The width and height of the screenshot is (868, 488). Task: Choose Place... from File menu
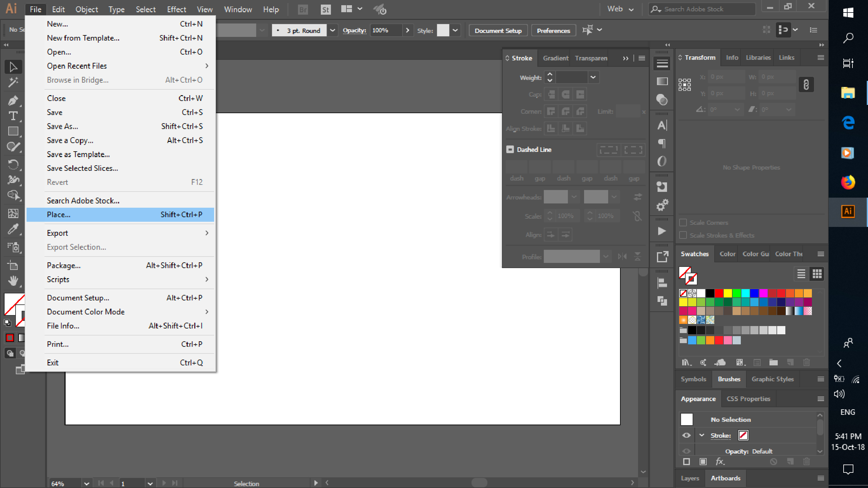(x=120, y=215)
